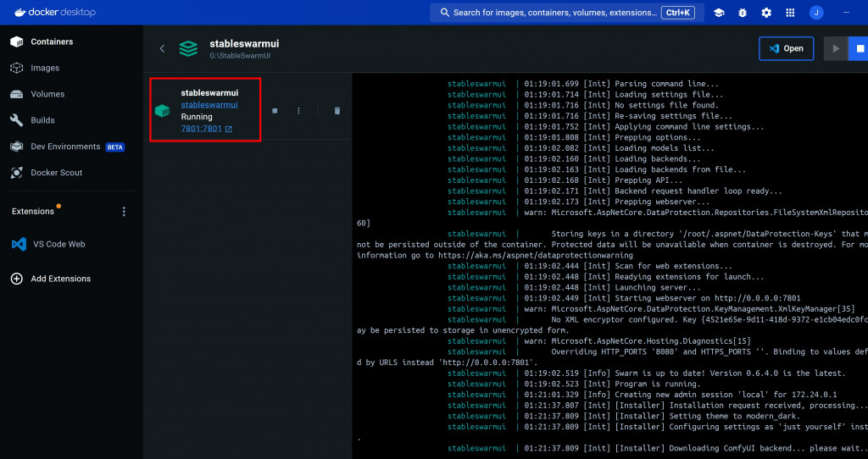Click the stableswarmui heading title

click(244, 43)
